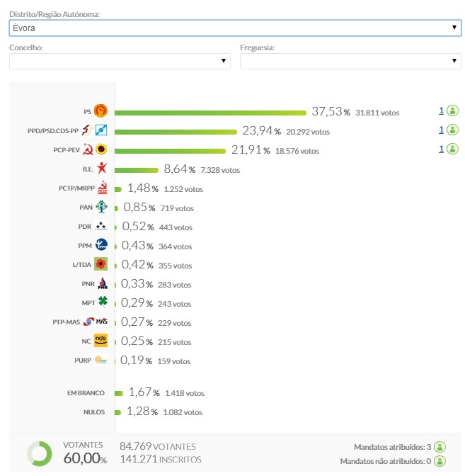Select the PTP-MAS party label

[66, 322]
